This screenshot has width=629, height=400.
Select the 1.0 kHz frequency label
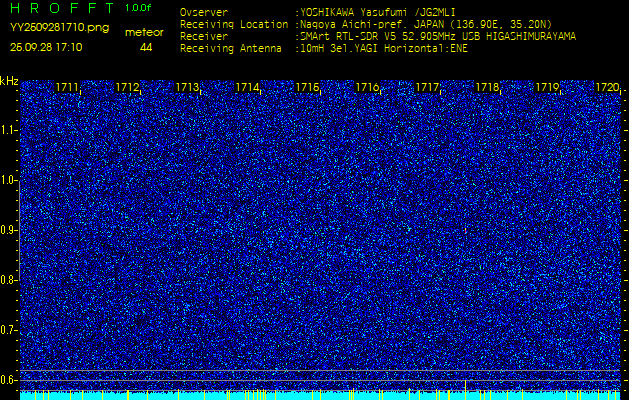[9, 180]
